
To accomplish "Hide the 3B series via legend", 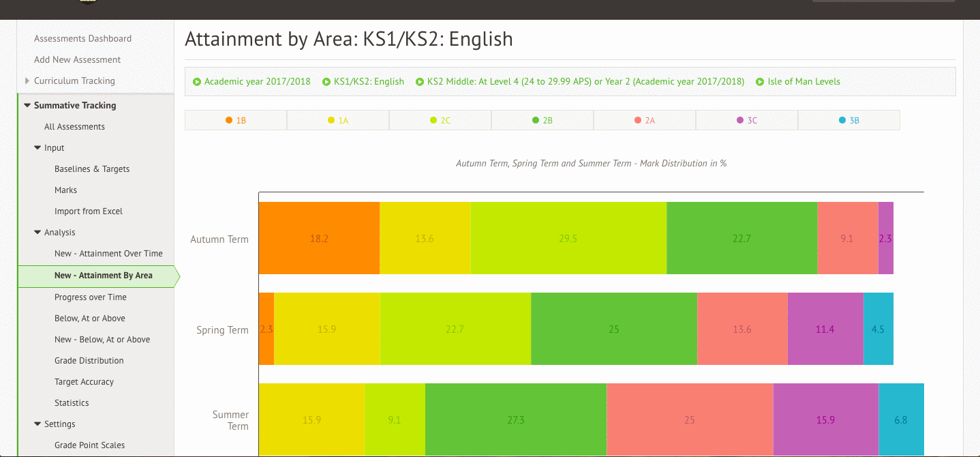I will 848,120.
